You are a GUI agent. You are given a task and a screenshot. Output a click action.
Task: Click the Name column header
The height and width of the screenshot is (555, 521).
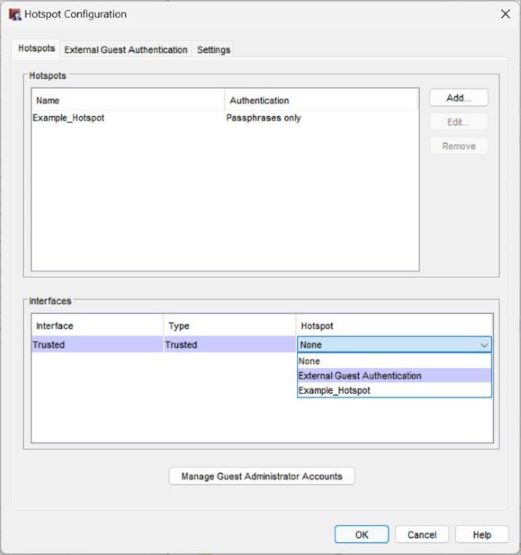128,101
